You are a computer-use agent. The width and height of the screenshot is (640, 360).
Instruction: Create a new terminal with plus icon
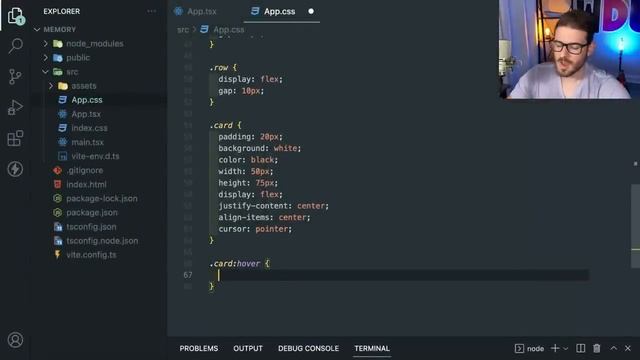pyautogui.click(x=555, y=348)
